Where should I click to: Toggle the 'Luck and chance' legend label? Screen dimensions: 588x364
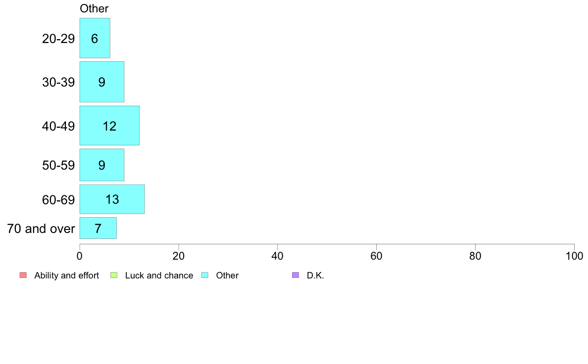[159, 275]
